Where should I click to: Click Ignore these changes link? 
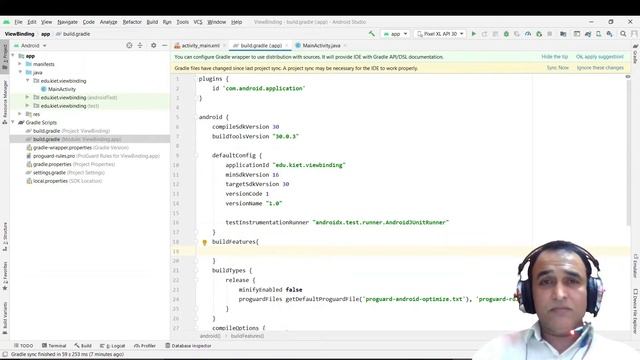click(600, 68)
